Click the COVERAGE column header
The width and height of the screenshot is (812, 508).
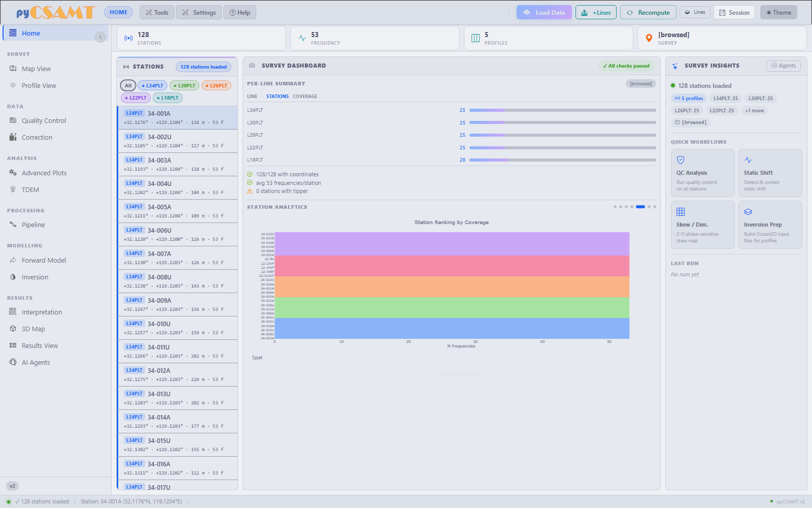pos(305,96)
